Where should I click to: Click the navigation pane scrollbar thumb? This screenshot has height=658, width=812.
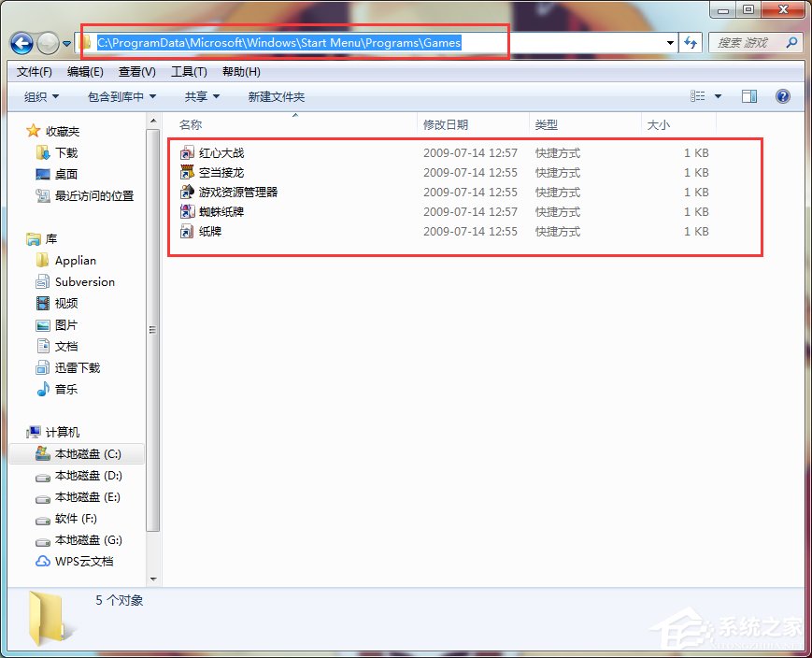(153, 330)
